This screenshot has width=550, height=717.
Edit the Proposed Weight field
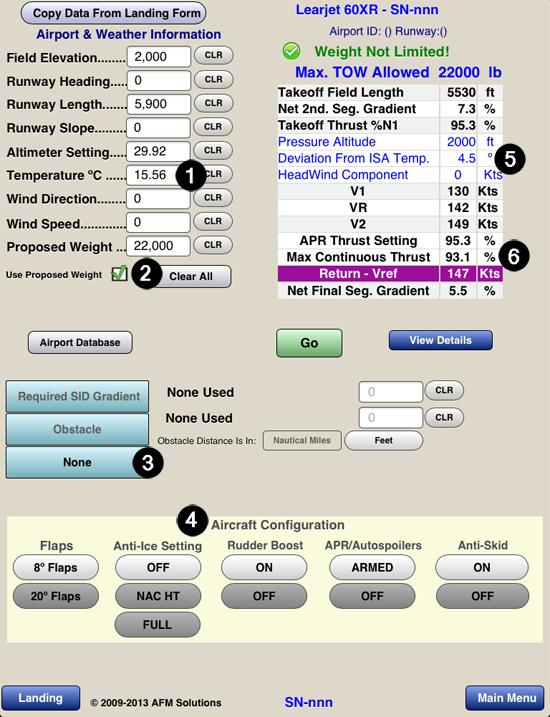(158, 246)
